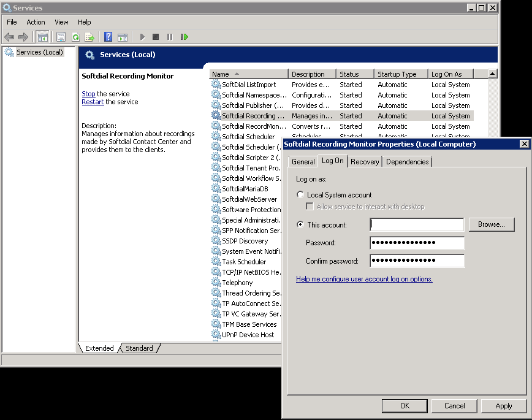Select This account radio button
The image size is (532, 420).
coord(300,224)
